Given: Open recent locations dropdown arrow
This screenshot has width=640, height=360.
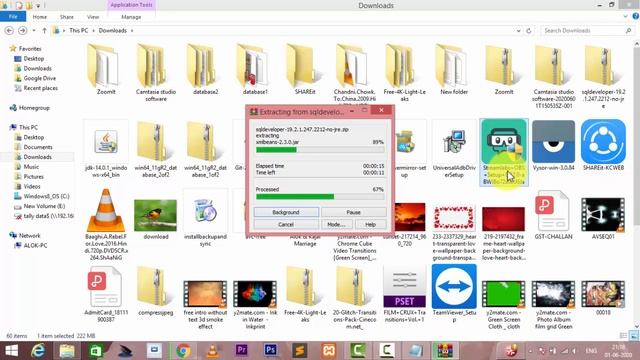Looking at the screenshot, I should pyautogui.click(x=33, y=31).
